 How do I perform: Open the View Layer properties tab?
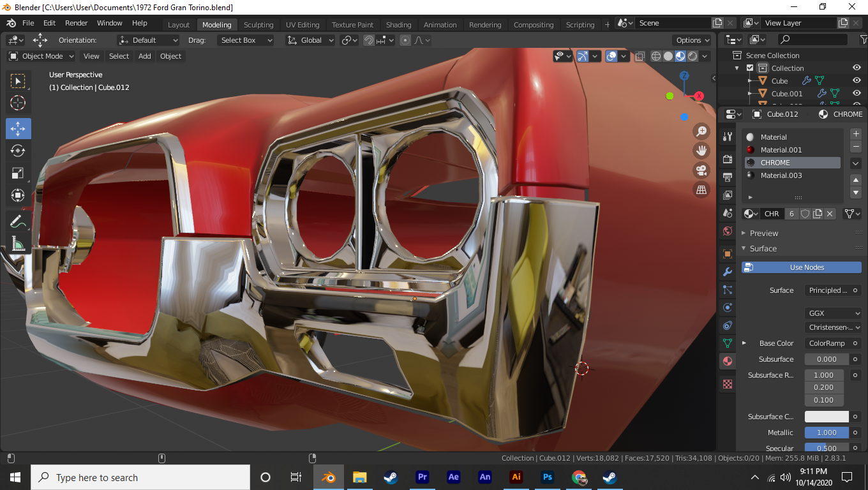coord(727,195)
